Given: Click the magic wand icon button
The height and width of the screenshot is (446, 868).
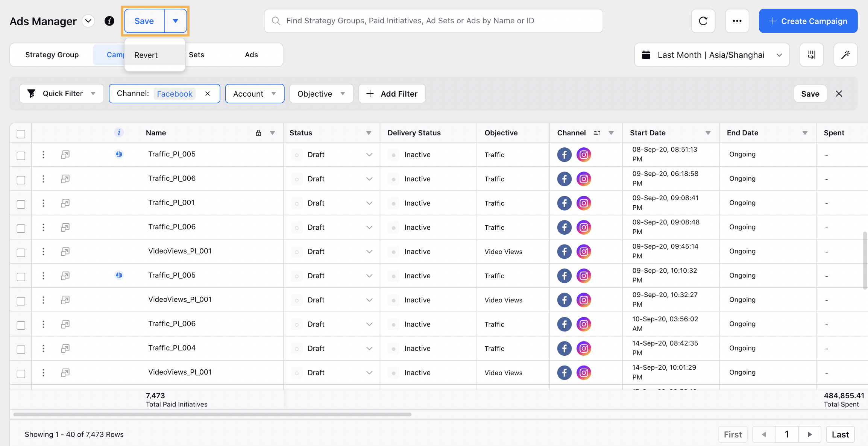Looking at the screenshot, I should point(845,55).
